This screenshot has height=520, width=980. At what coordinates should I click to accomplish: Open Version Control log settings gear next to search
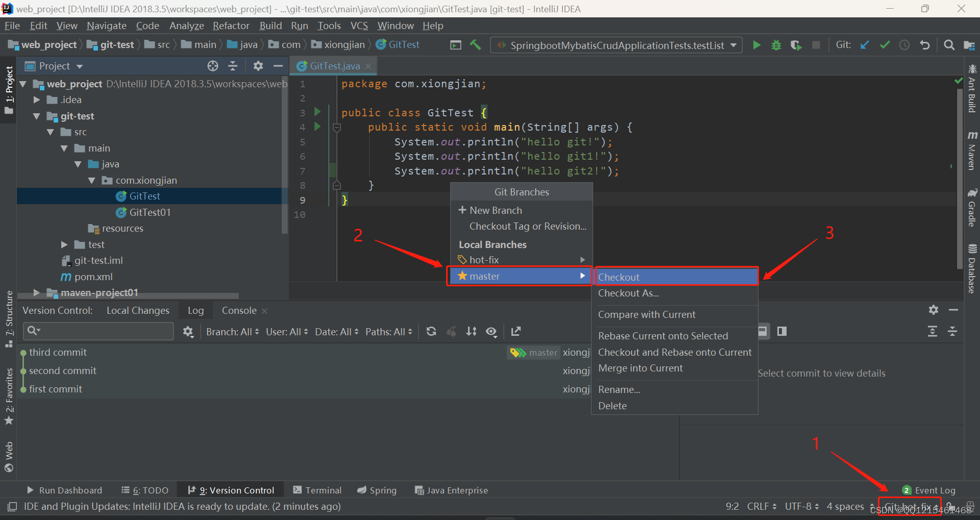tap(188, 332)
